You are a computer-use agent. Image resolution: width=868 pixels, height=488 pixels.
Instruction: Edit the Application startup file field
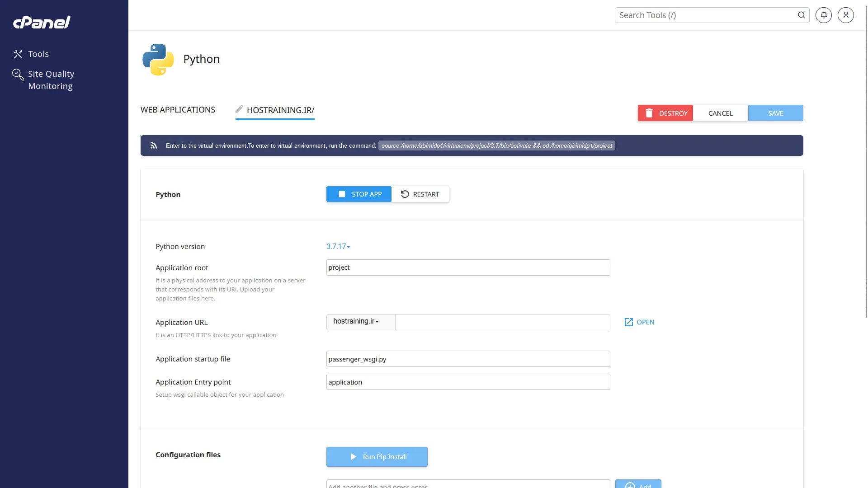pos(468,359)
